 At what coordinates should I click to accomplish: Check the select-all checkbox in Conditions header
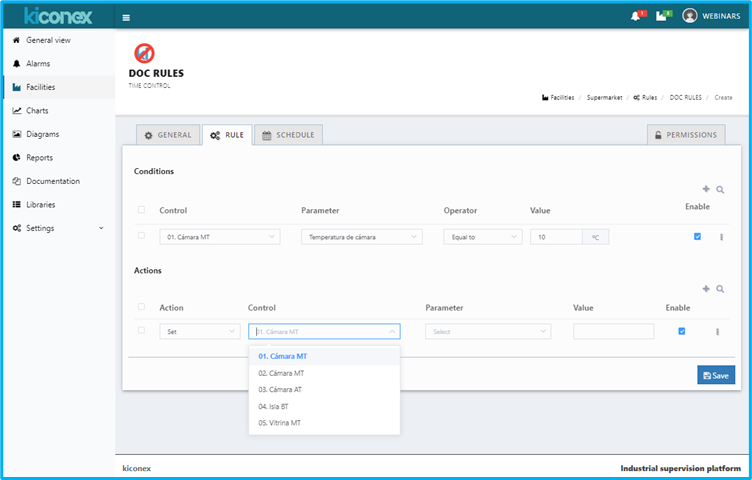click(141, 210)
